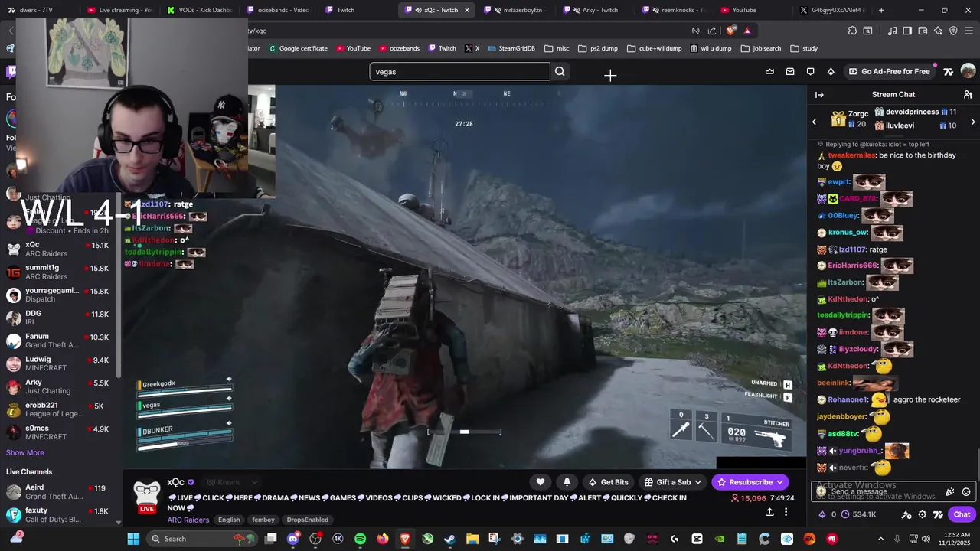The height and width of the screenshot is (551, 980).
Task: Open the chat emote picker smiley icon
Action: (966, 492)
